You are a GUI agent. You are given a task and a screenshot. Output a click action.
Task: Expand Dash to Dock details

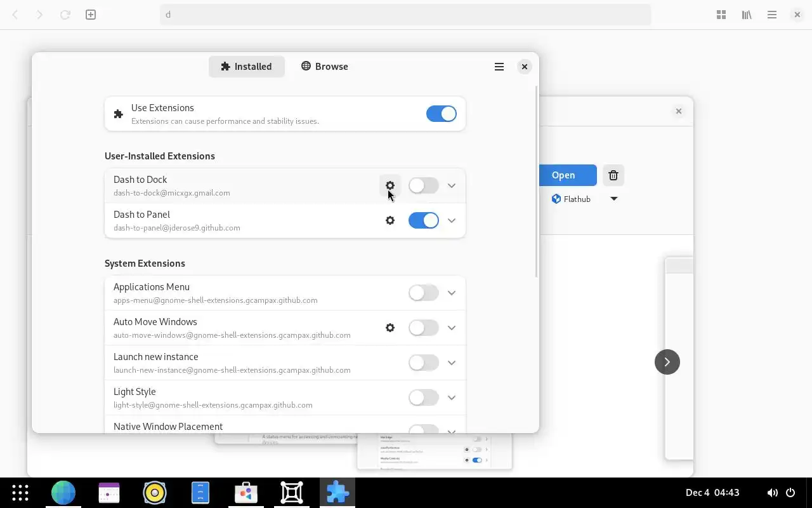(x=452, y=185)
